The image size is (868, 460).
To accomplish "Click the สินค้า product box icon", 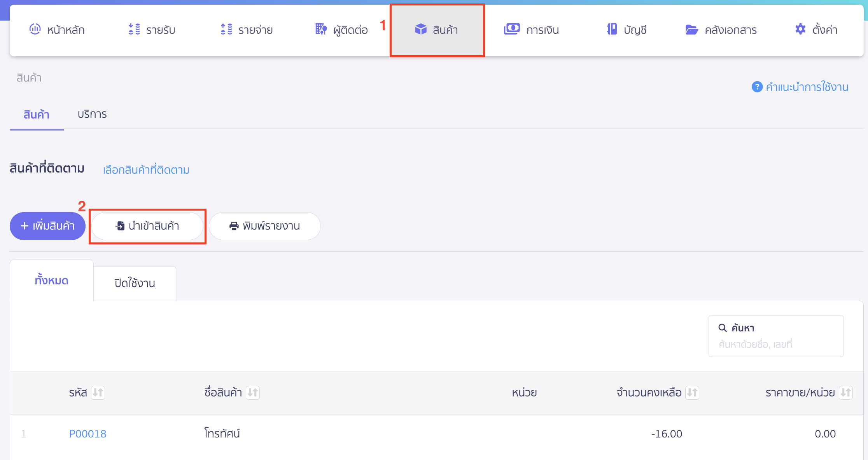I will (x=421, y=28).
